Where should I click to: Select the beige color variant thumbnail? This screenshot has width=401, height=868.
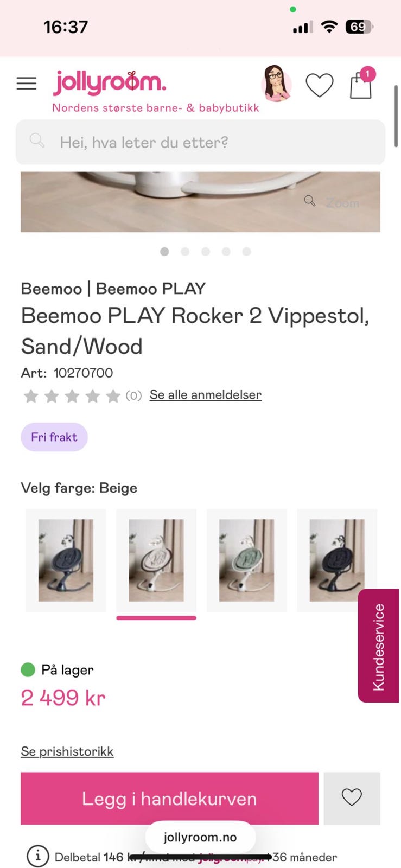(x=156, y=560)
